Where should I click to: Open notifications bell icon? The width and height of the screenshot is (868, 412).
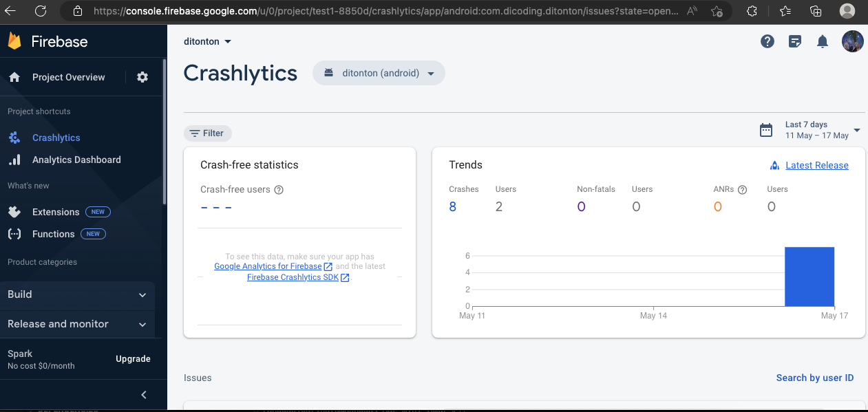tap(823, 41)
